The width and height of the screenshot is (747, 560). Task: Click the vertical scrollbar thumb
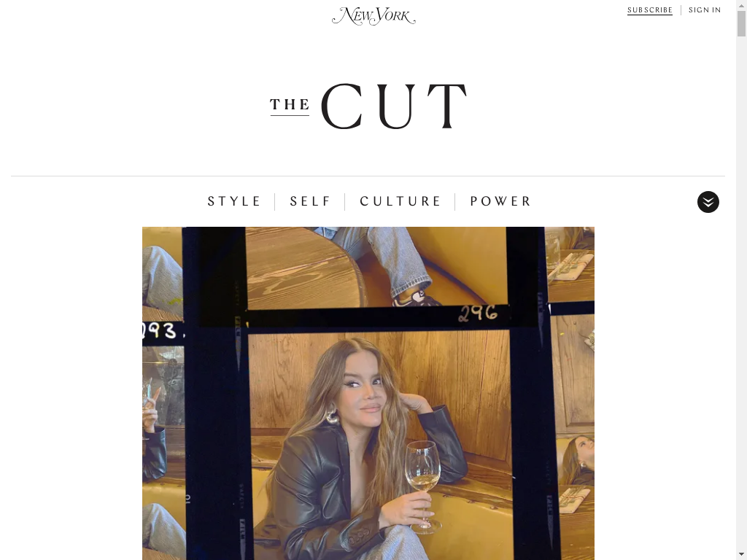point(741,23)
